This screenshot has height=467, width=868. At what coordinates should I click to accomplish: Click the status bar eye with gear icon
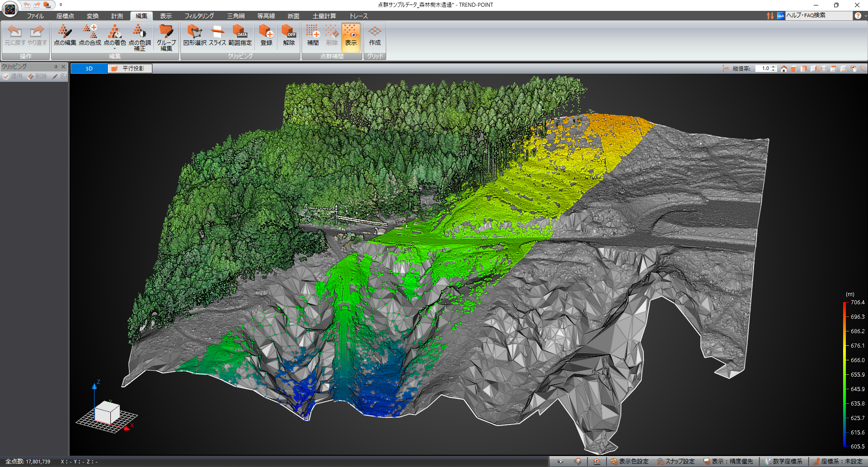(578, 462)
